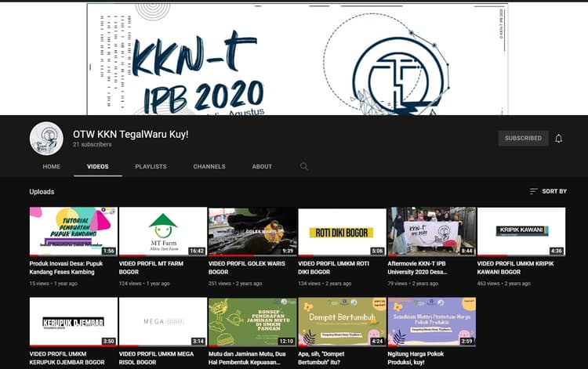Viewport: 588px width, 369px height.
Task: Click the "21 subscribers" text
Action: pyautogui.click(x=93, y=145)
